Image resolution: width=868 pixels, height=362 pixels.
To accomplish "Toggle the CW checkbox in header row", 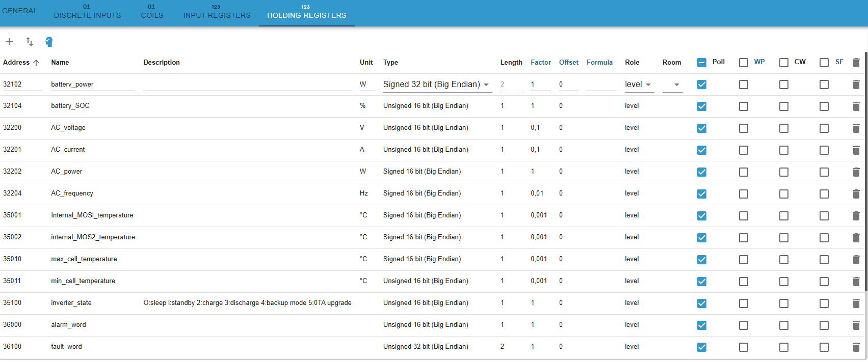I will click(784, 63).
